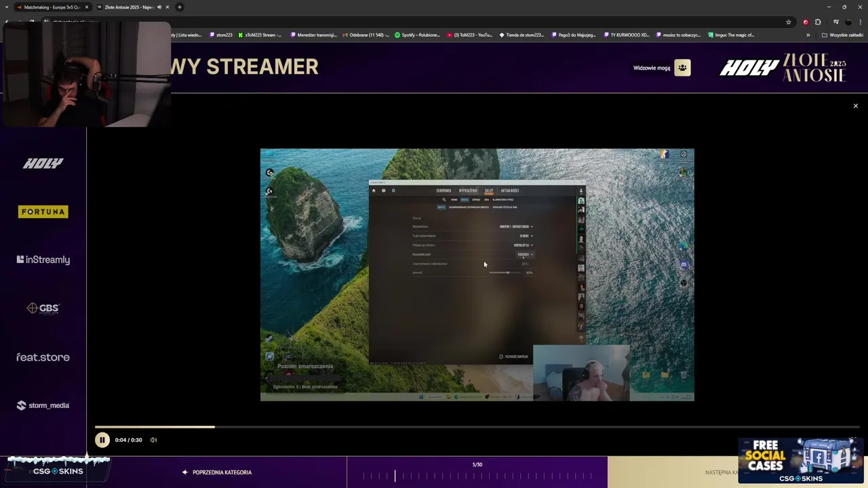Click the inStreamly sponsor logo

pos(43,260)
